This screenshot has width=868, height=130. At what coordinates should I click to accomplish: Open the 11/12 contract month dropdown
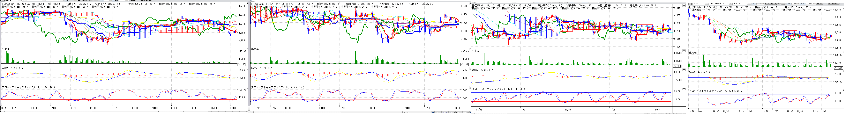tap(749, 3)
